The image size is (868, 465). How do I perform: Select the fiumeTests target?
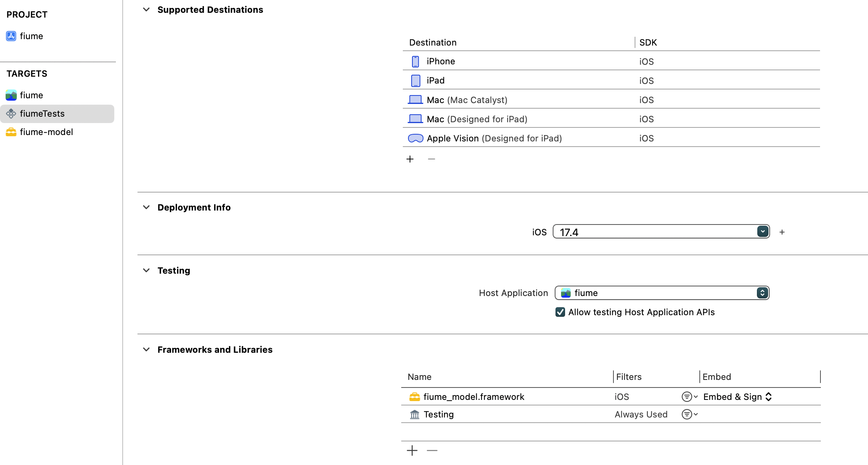point(58,113)
